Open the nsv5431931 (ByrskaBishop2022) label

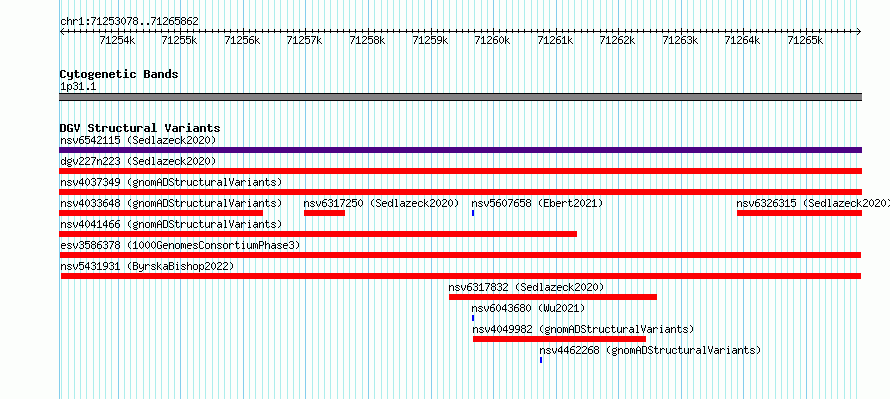point(147,266)
